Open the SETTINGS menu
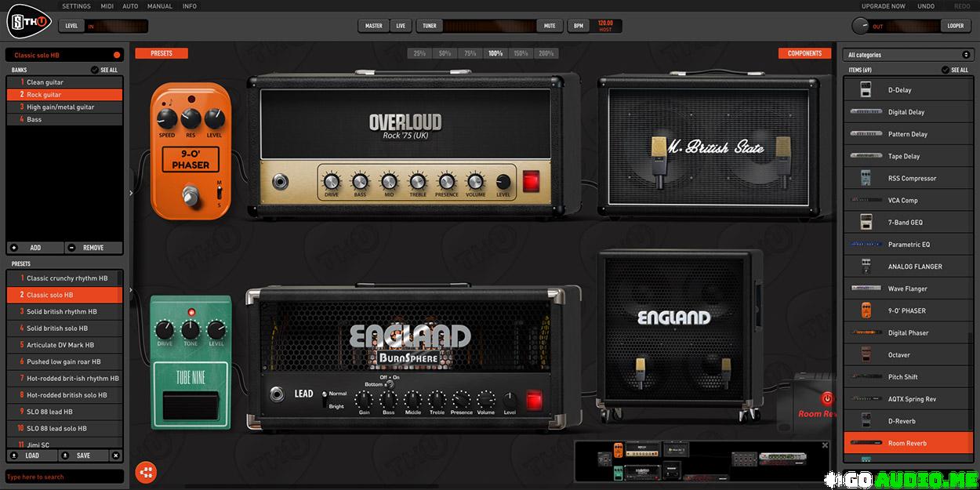Image resolution: width=980 pixels, height=490 pixels. pyautogui.click(x=76, y=6)
